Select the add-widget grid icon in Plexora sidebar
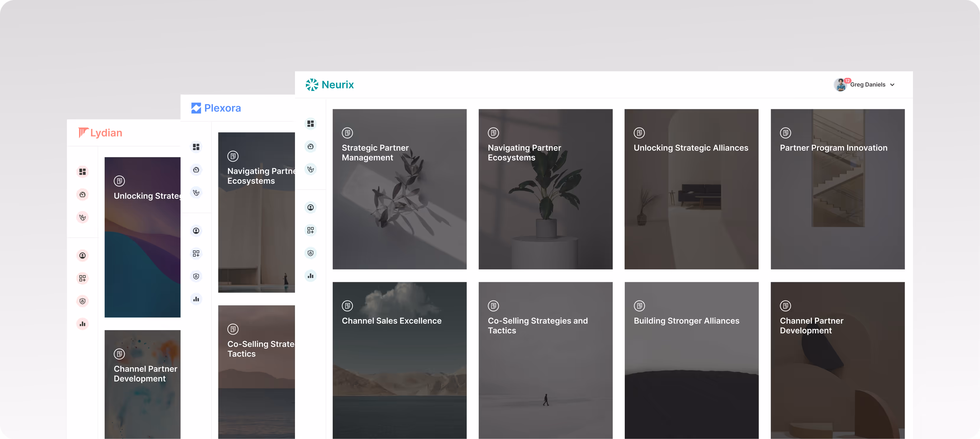980x439 pixels. pyautogui.click(x=196, y=253)
